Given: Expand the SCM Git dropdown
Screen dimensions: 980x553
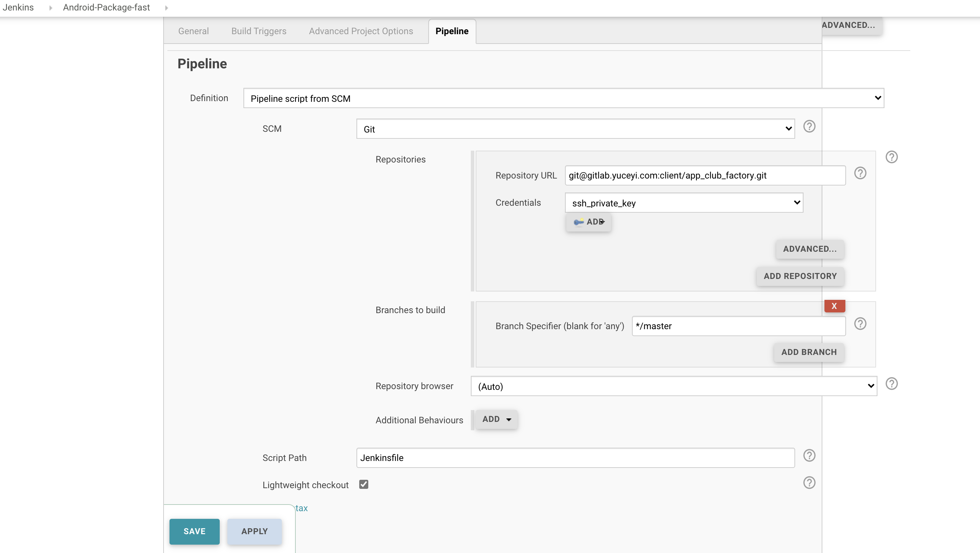Looking at the screenshot, I should coord(575,129).
